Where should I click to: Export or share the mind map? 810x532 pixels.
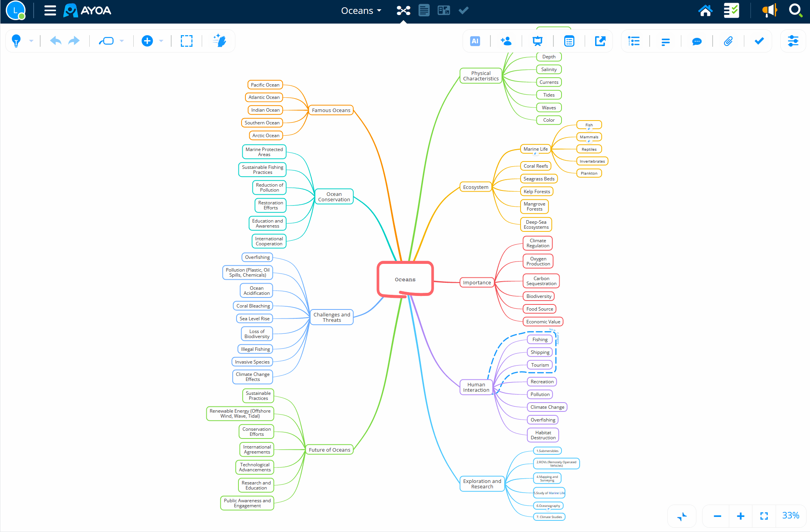click(x=600, y=41)
